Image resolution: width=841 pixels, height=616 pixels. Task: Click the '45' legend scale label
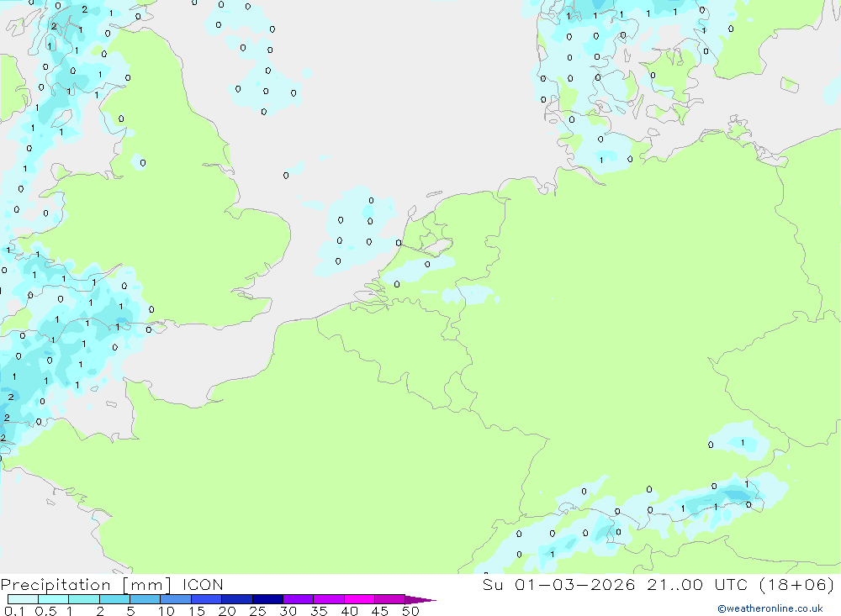[x=380, y=611]
